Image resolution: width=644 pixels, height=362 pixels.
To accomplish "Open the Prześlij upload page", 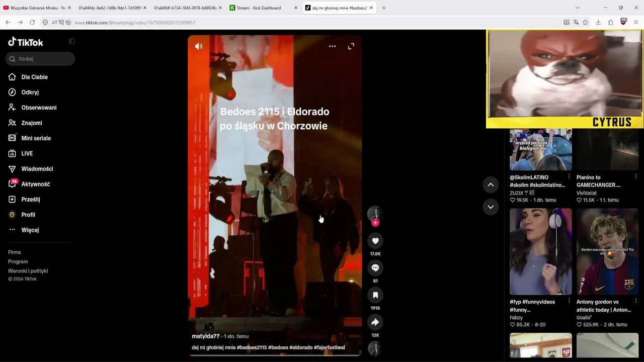I will tap(30, 200).
